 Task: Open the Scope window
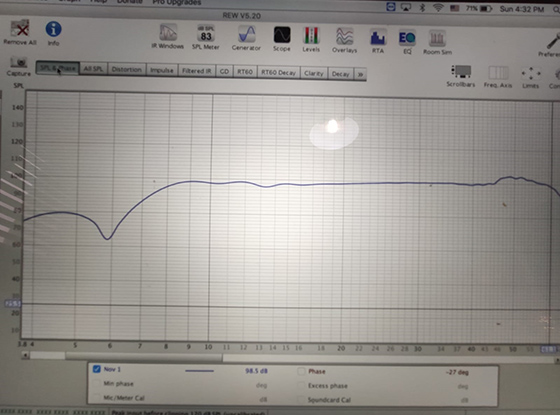coord(282,39)
